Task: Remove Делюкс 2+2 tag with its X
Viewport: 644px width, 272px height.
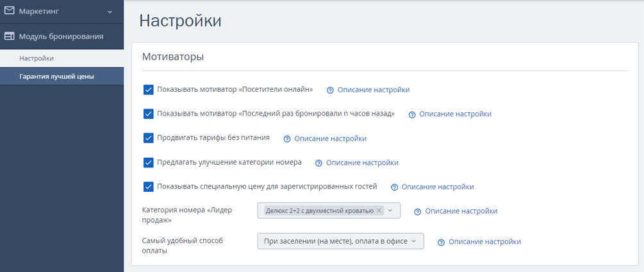Action: [379, 210]
